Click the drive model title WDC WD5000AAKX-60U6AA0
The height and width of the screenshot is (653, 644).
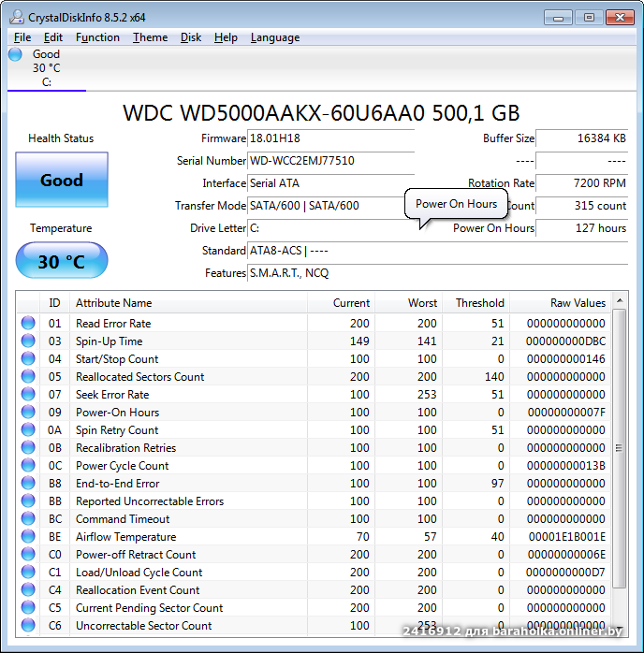coord(321,113)
